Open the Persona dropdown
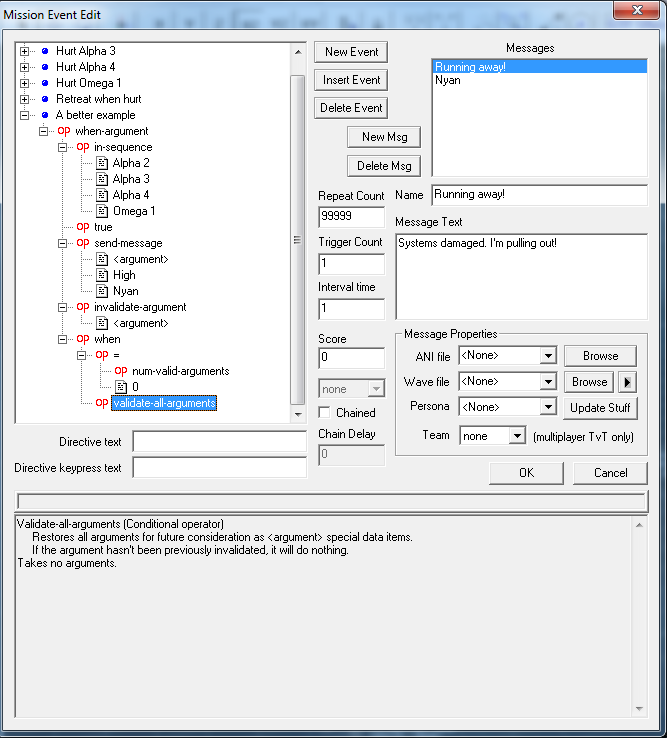Viewport: 667px width, 738px height. [x=546, y=407]
